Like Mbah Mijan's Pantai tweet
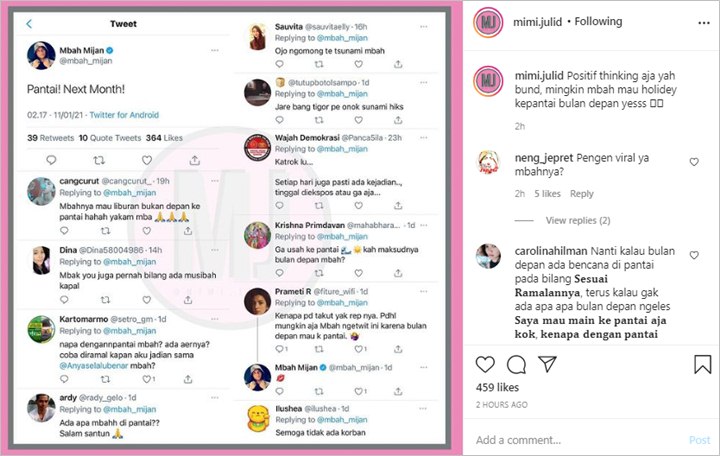 coord(147,160)
